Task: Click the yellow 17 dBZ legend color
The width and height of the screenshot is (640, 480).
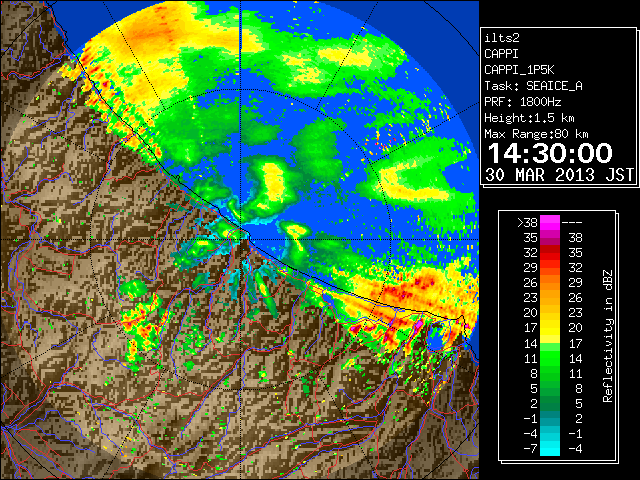Action: pos(550,328)
